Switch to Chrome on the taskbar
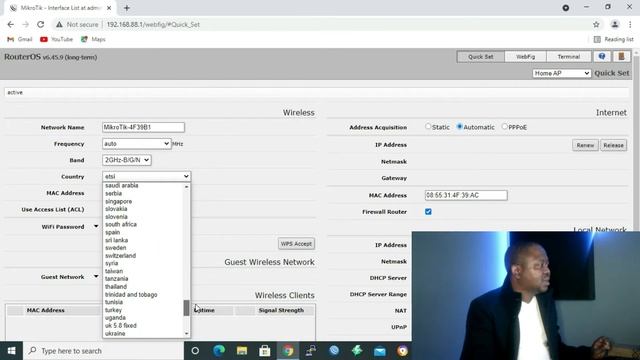 [288, 351]
